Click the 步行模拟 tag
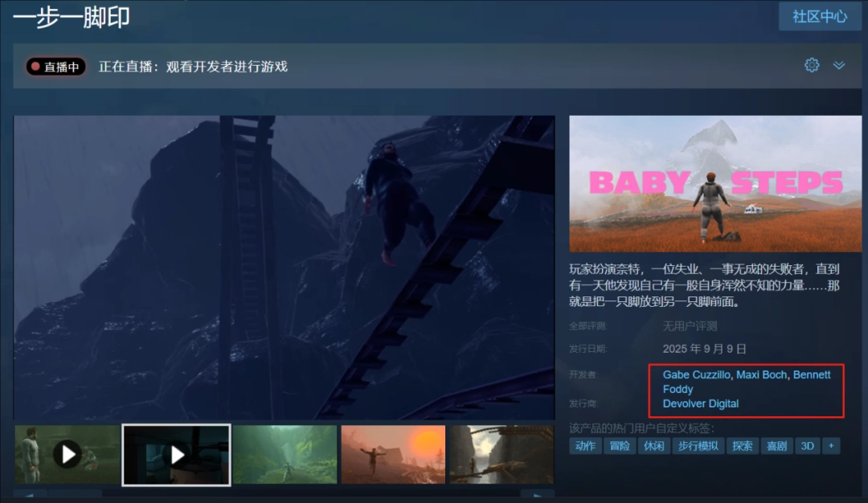 click(698, 446)
